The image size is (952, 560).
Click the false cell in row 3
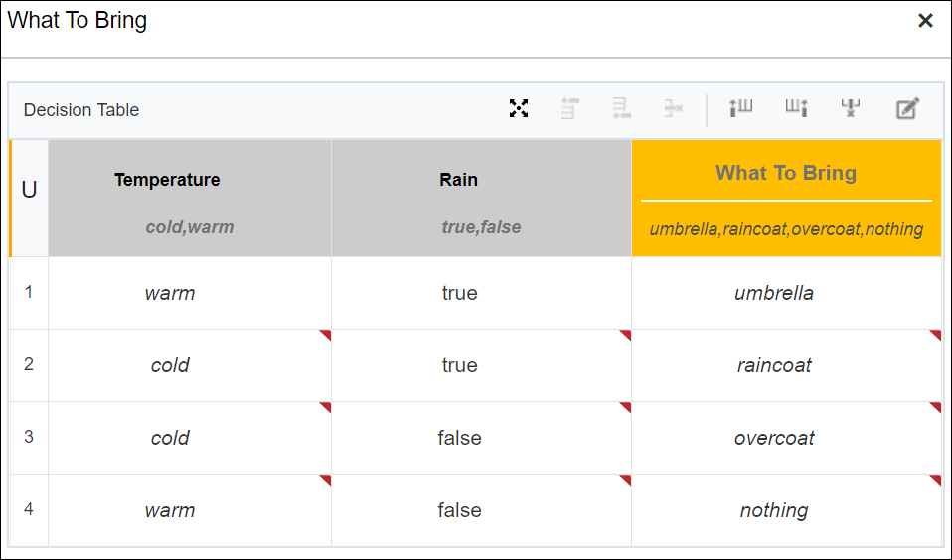(x=481, y=437)
